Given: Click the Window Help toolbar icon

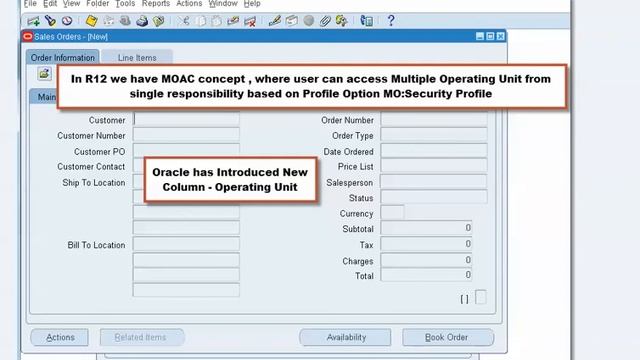Looking at the screenshot, I should [367, 20].
